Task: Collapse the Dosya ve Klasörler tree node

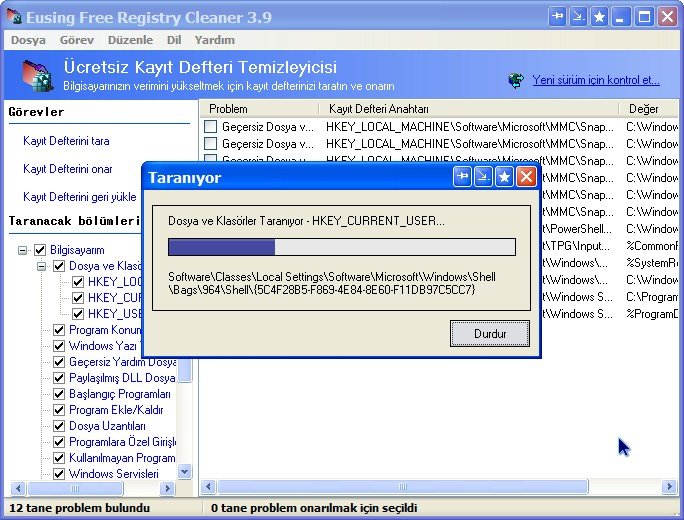Action: (41, 266)
